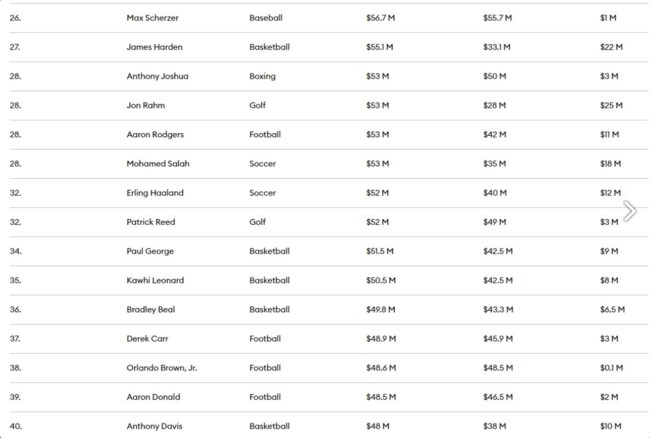The height and width of the screenshot is (438, 650).
Task: Select Erling Haaland in the table
Action: (x=155, y=193)
